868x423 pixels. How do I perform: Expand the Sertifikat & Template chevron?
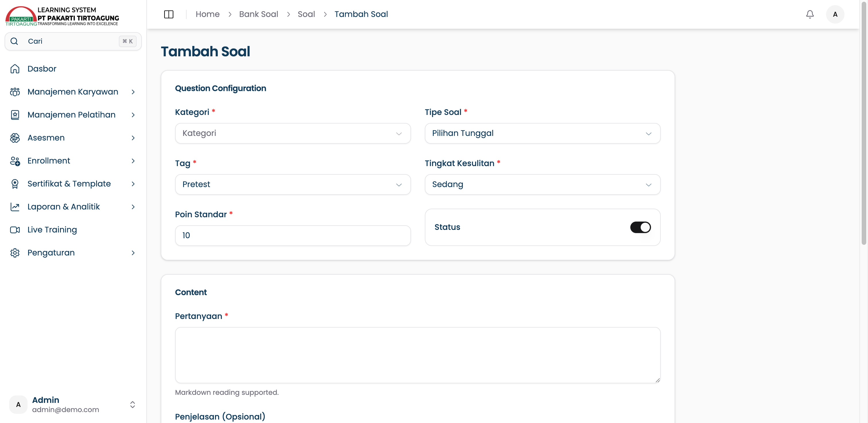(x=133, y=184)
